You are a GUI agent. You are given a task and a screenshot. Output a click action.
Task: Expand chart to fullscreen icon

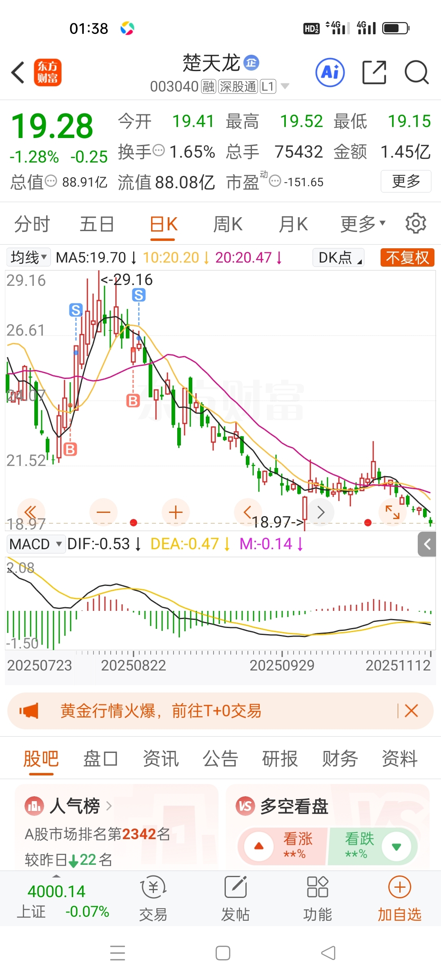click(393, 512)
